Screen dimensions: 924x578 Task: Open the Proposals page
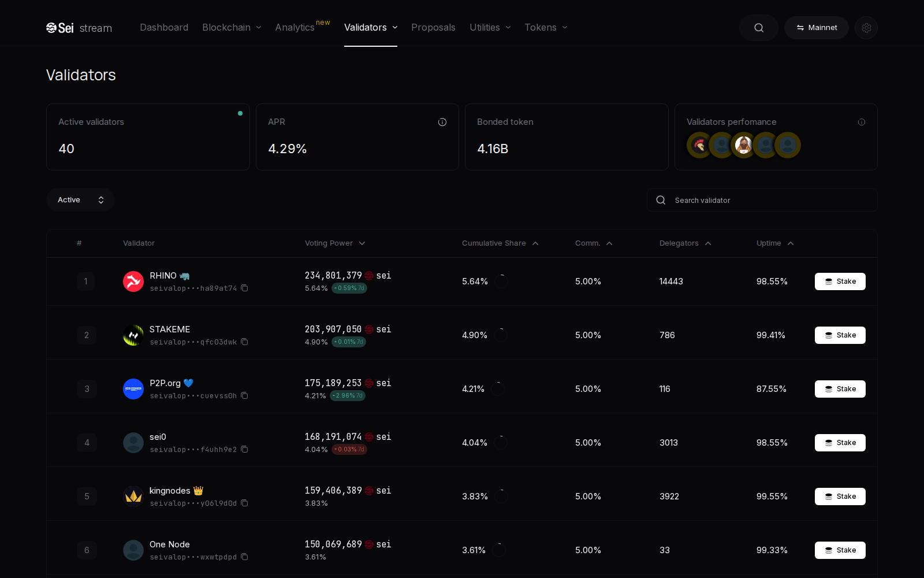(433, 28)
